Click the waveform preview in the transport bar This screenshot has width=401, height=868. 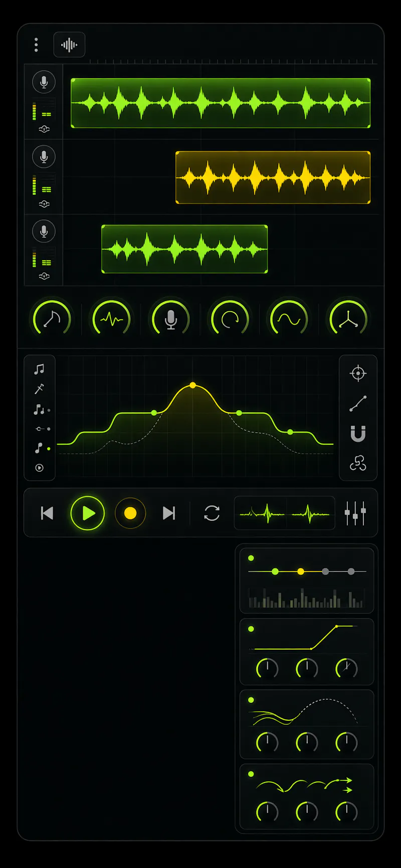pos(284,513)
